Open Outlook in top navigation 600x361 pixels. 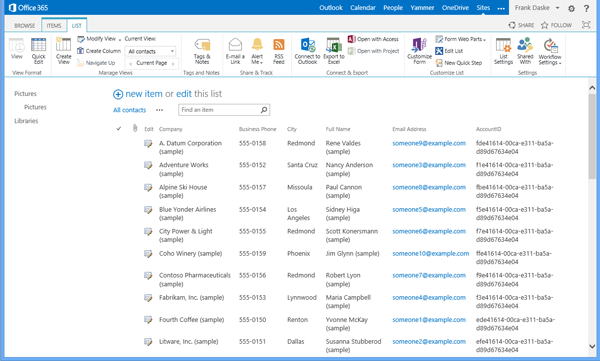click(331, 8)
